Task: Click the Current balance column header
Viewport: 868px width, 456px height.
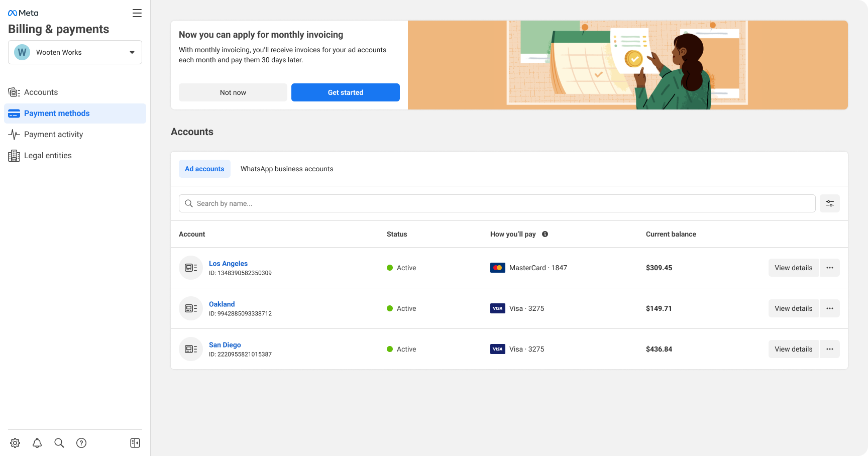Action: pos(671,234)
